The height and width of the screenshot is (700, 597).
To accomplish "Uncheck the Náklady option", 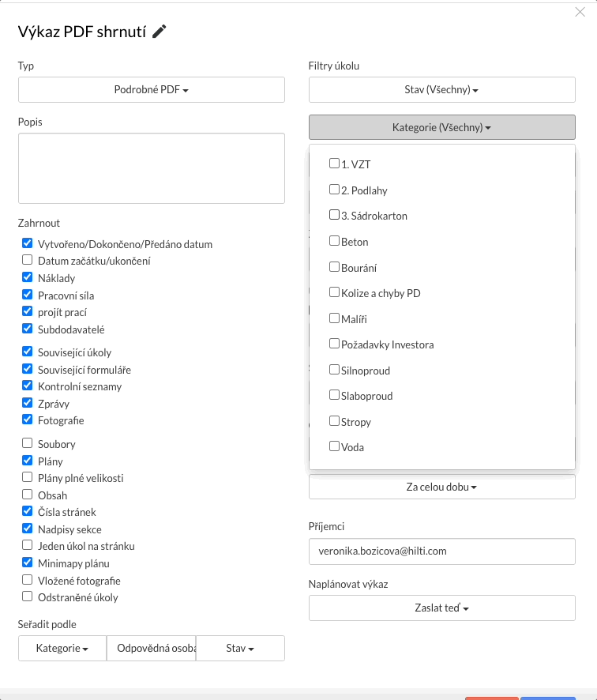I will 27,277.
